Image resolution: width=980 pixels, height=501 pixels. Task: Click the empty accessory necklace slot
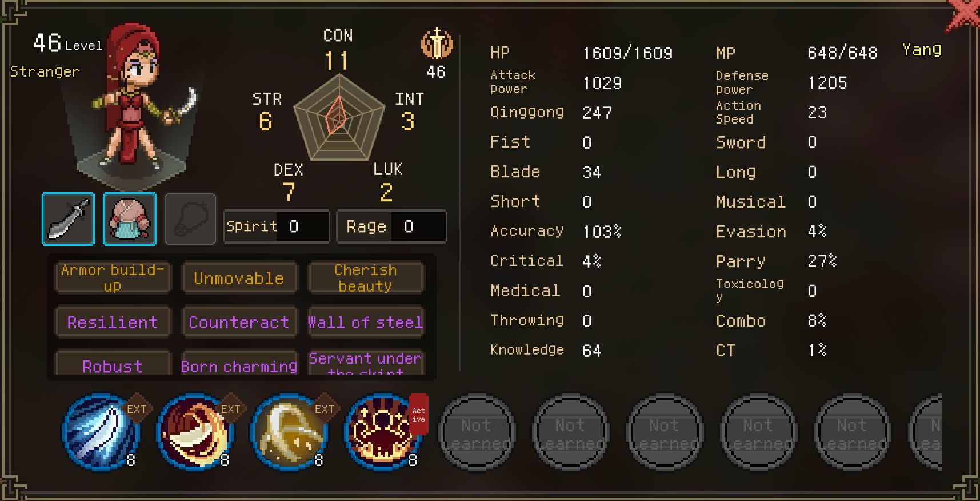point(190,219)
